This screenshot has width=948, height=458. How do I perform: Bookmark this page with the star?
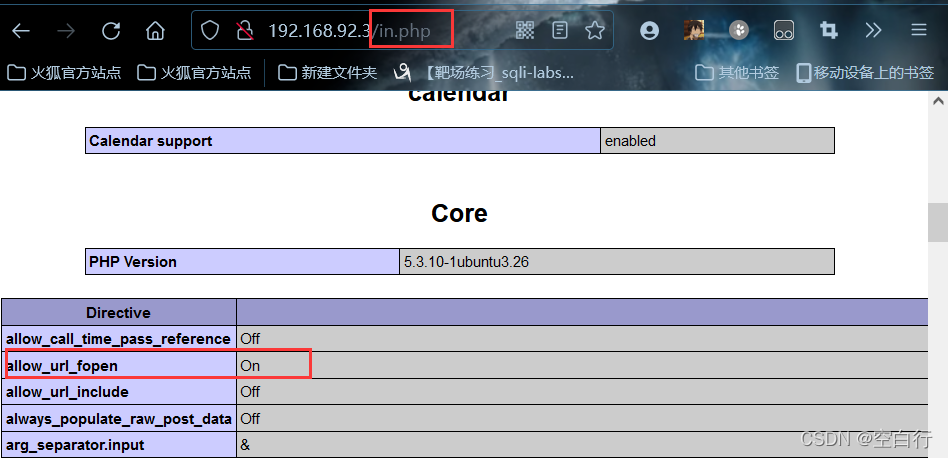pyautogui.click(x=595, y=30)
